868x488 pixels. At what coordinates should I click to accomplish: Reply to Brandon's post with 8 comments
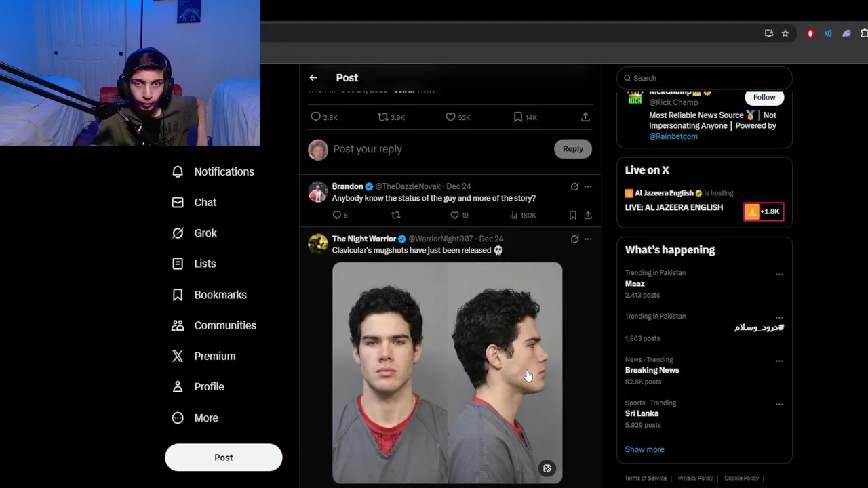[x=340, y=215]
